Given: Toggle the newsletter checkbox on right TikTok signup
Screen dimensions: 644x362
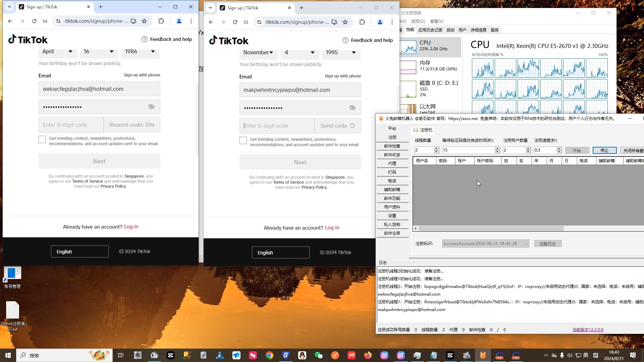Looking at the screenshot, I should (243, 140).
